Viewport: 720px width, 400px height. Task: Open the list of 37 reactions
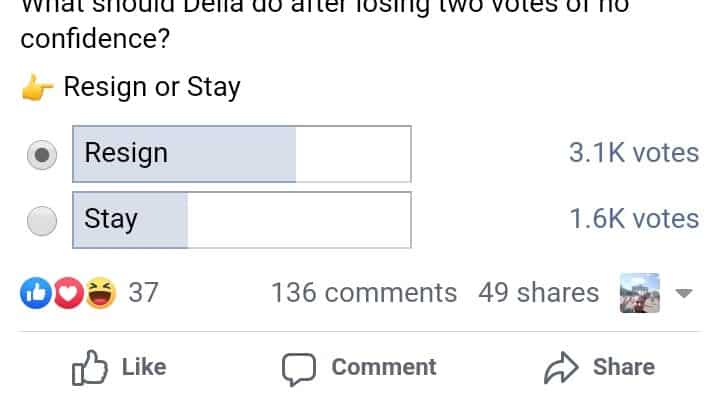pos(143,293)
